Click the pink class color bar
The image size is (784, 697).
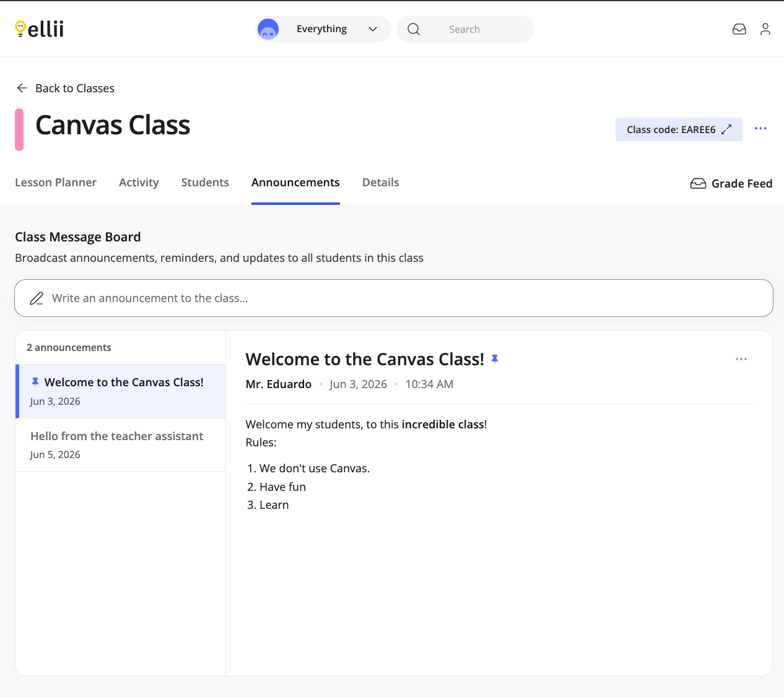tap(19, 129)
